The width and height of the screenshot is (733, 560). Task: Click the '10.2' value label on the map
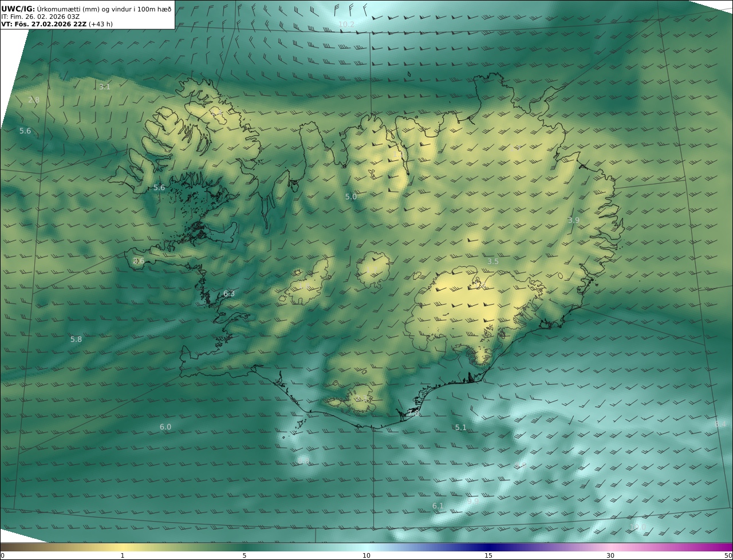[x=346, y=24]
